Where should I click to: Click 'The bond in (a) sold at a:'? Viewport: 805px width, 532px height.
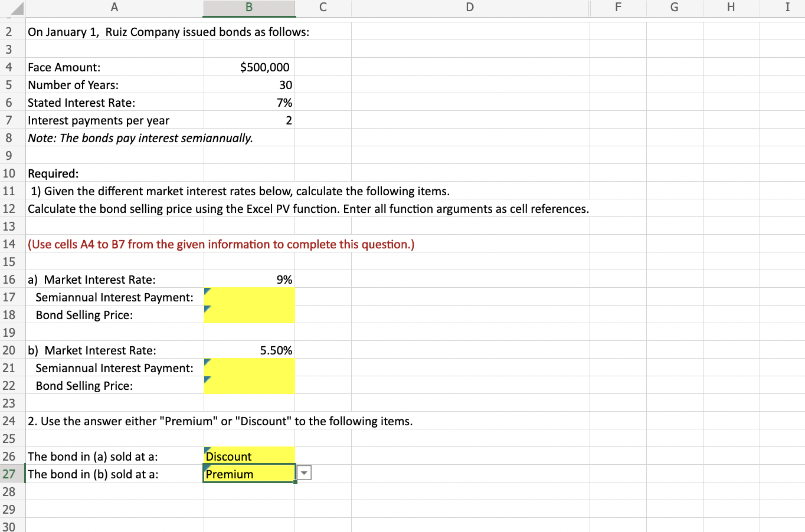(x=93, y=457)
